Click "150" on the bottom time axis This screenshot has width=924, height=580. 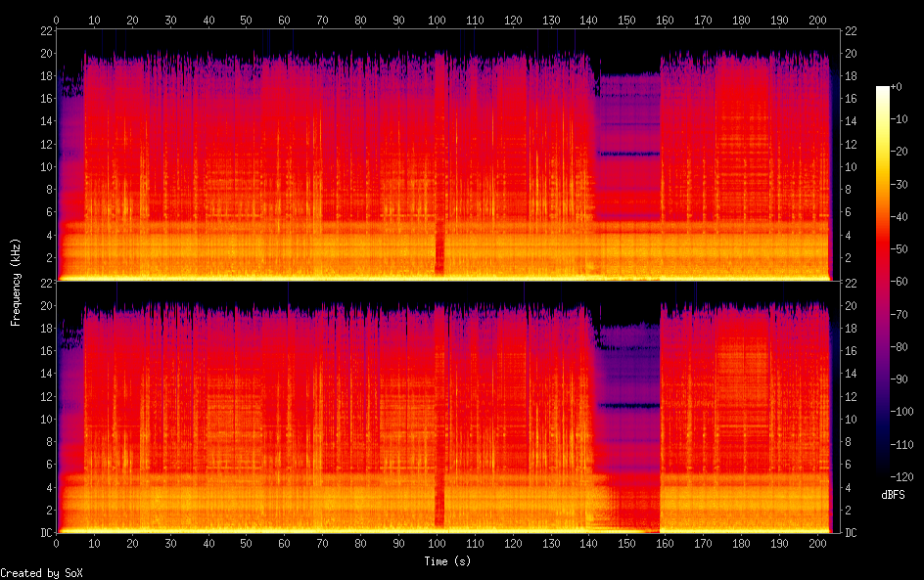coord(627,544)
